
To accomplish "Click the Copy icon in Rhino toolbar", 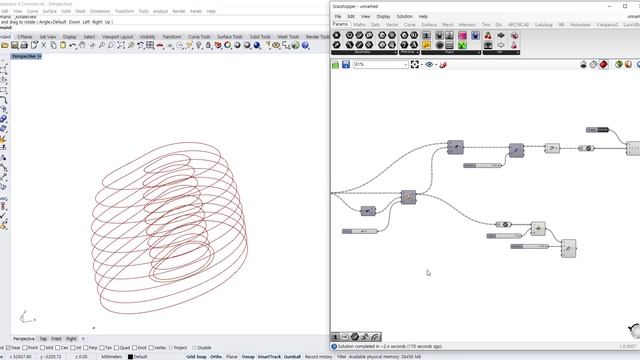I will tap(53, 45).
